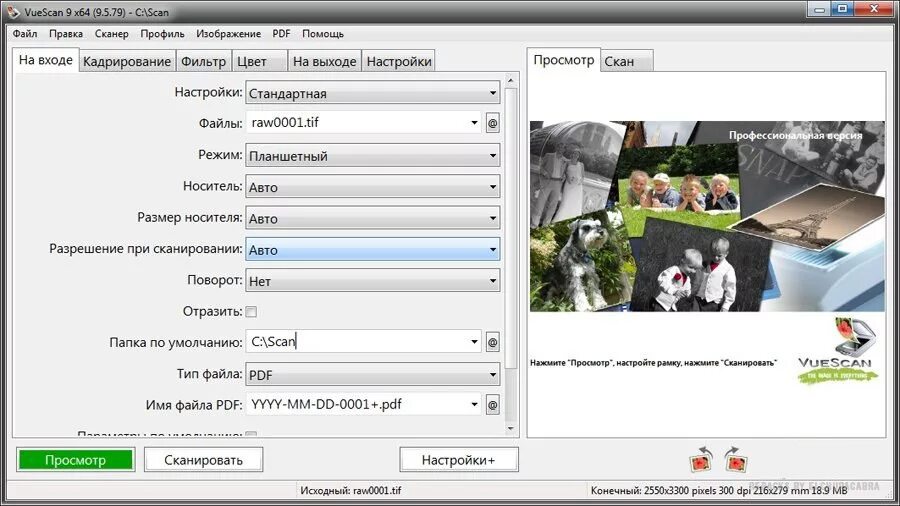Click the settings panel scrollbar up arrow
Screen dimensions: 900x506
(x=510, y=80)
